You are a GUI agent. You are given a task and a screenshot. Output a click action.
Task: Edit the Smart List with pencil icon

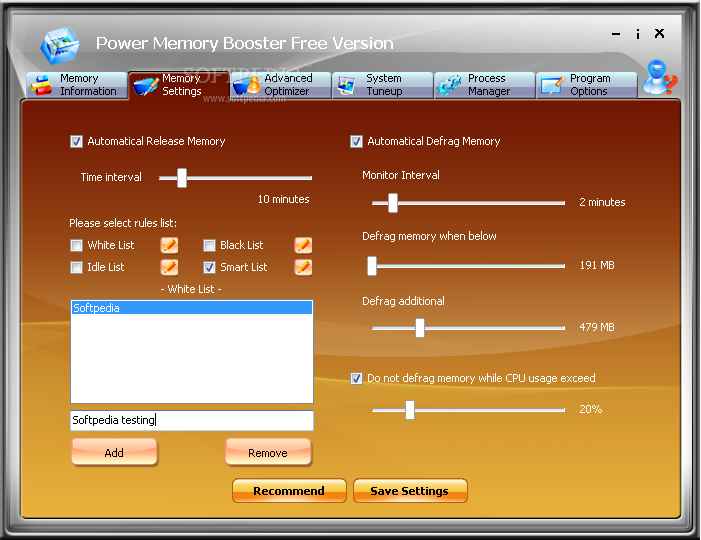click(x=303, y=267)
